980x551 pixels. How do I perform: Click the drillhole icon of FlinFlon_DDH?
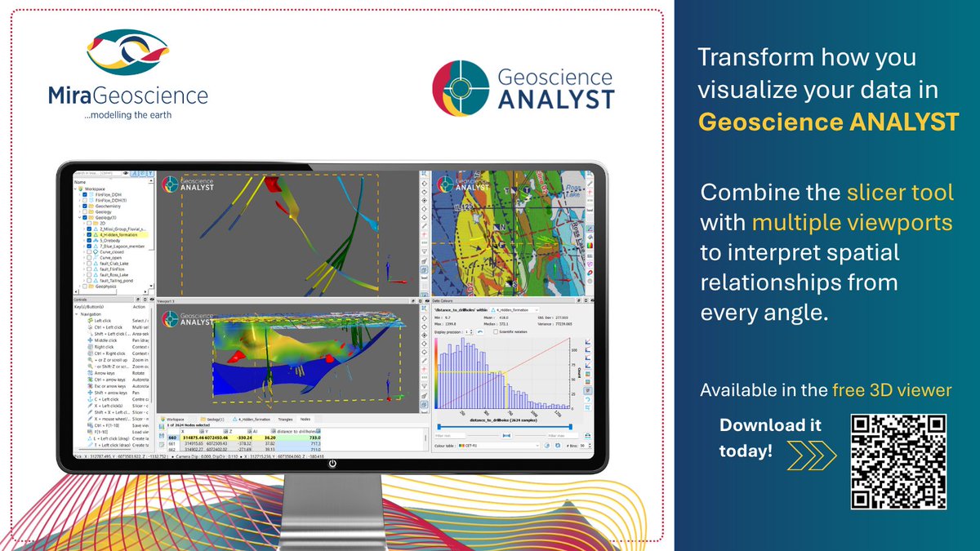(91, 194)
